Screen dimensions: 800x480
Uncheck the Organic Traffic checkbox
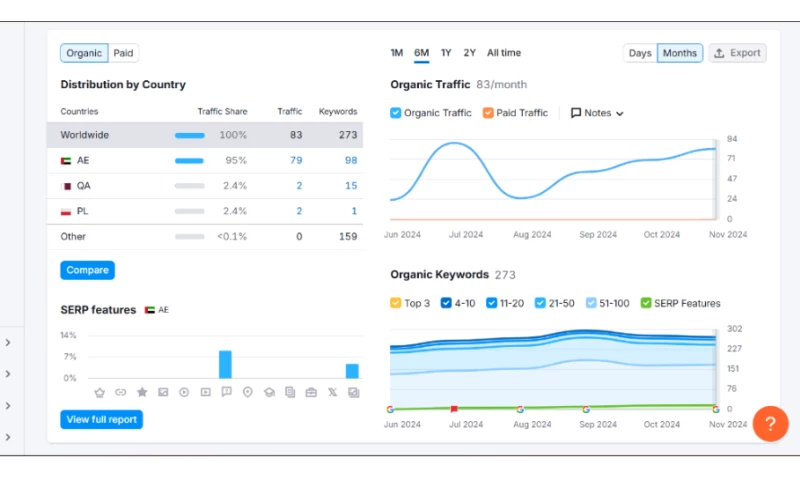click(x=396, y=113)
